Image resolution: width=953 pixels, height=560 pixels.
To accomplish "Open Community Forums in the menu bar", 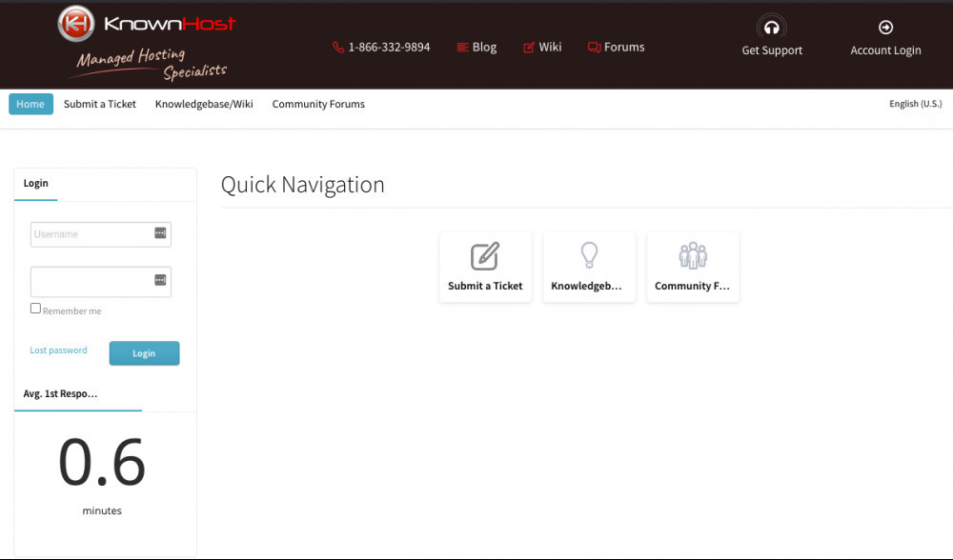I will [318, 104].
